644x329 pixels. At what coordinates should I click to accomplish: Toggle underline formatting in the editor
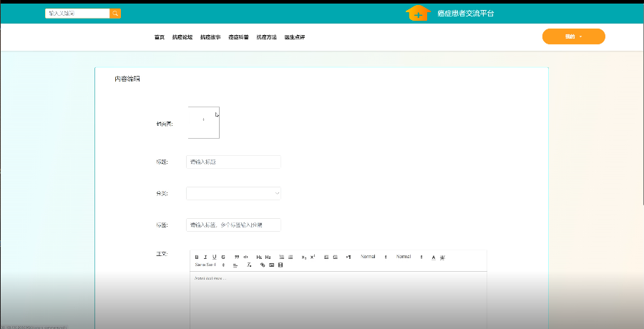tap(215, 257)
